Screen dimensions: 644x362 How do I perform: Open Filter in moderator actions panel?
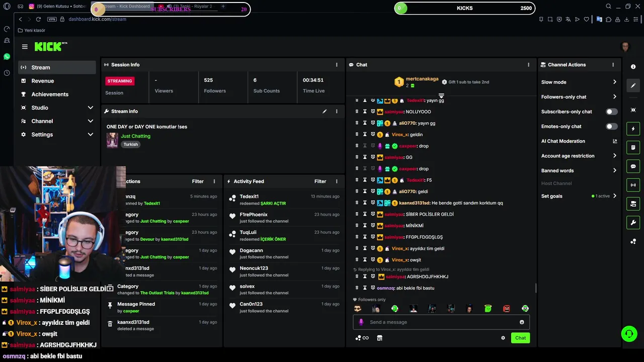(198, 182)
